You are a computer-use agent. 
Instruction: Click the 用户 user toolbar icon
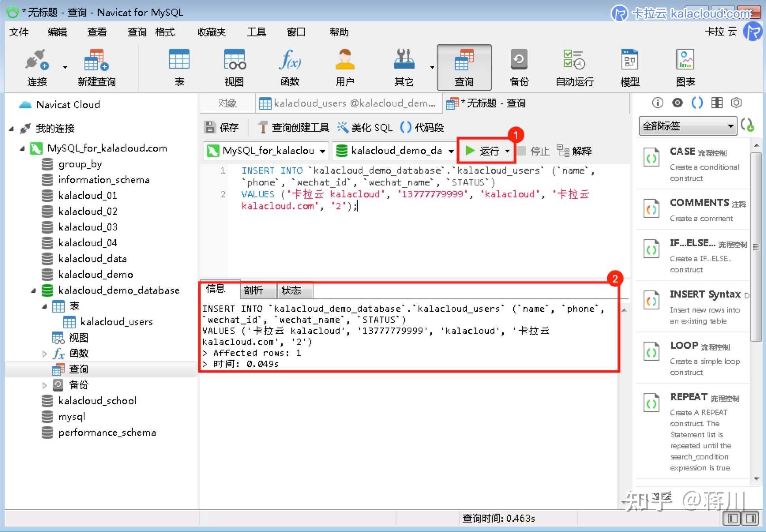[x=345, y=60]
